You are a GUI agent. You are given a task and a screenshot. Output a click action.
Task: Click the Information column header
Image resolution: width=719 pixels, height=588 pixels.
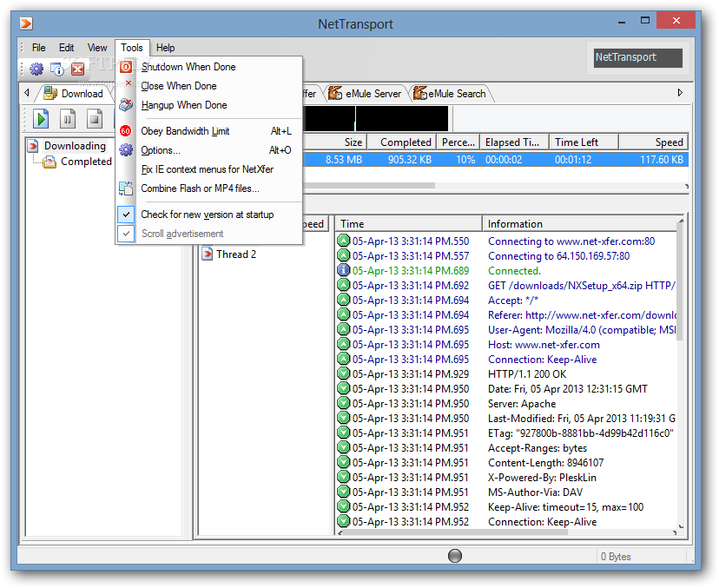tap(580, 224)
